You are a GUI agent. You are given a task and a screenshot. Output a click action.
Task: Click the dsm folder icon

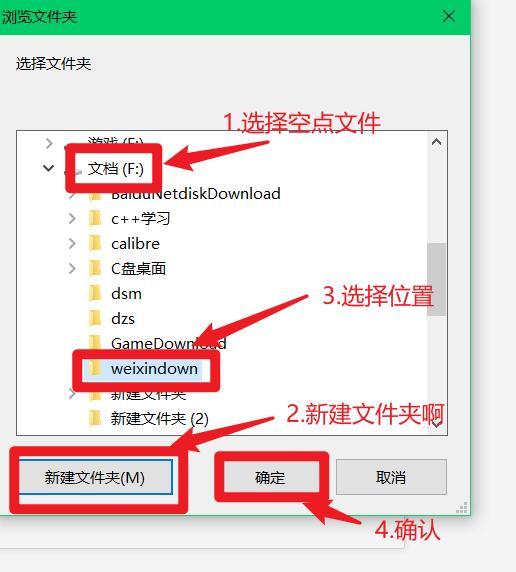point(96,293)
